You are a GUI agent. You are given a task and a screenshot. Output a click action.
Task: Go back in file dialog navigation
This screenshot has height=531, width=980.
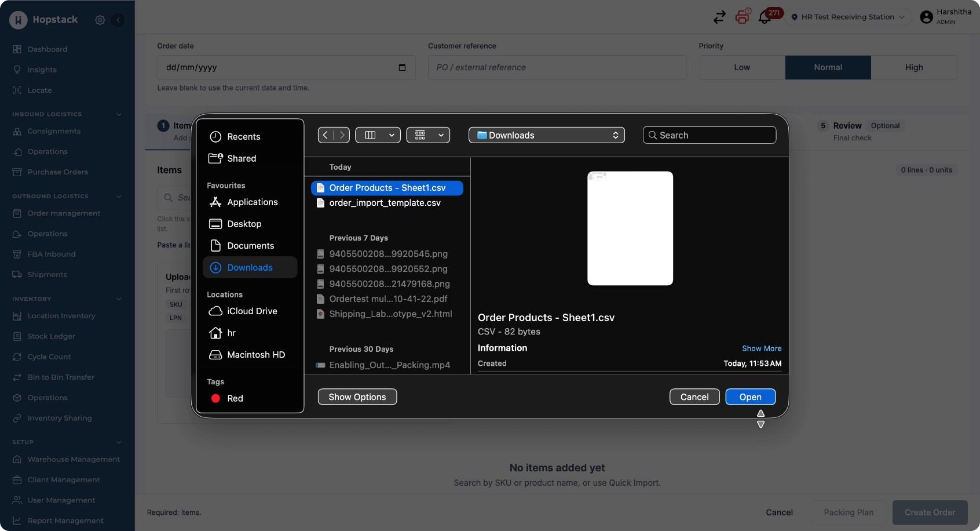[x=326, y=135]
